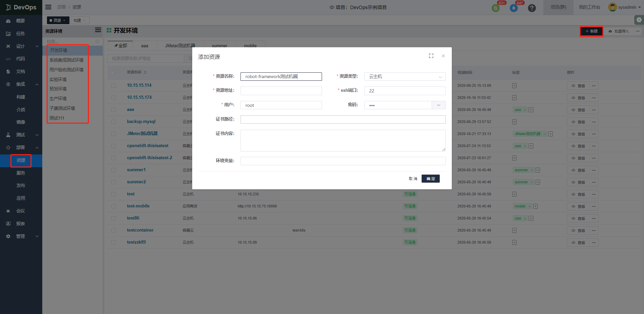View the test-mobile resource with 查看

(x=578, y=206)
